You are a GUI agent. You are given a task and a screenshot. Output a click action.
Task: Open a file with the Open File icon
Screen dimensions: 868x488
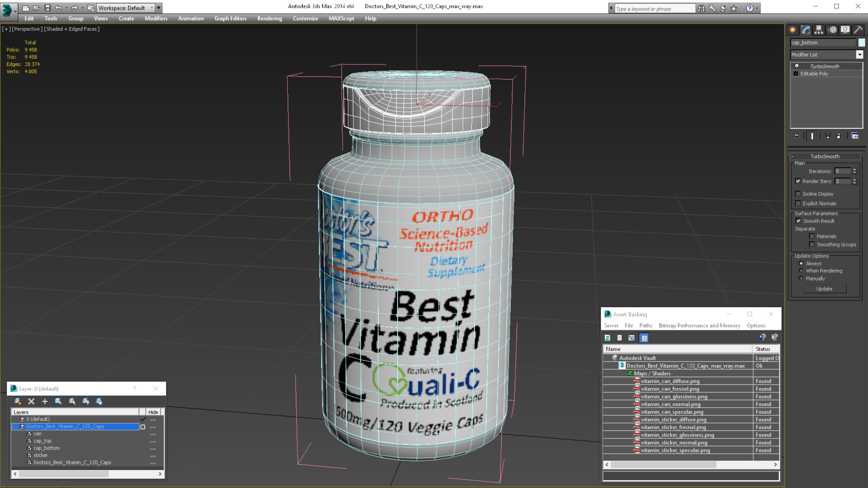[37, 8]
